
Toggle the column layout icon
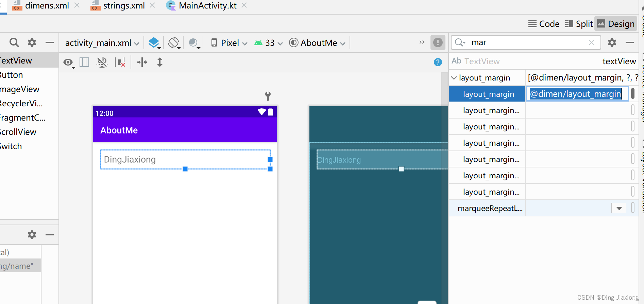[84, 62]
